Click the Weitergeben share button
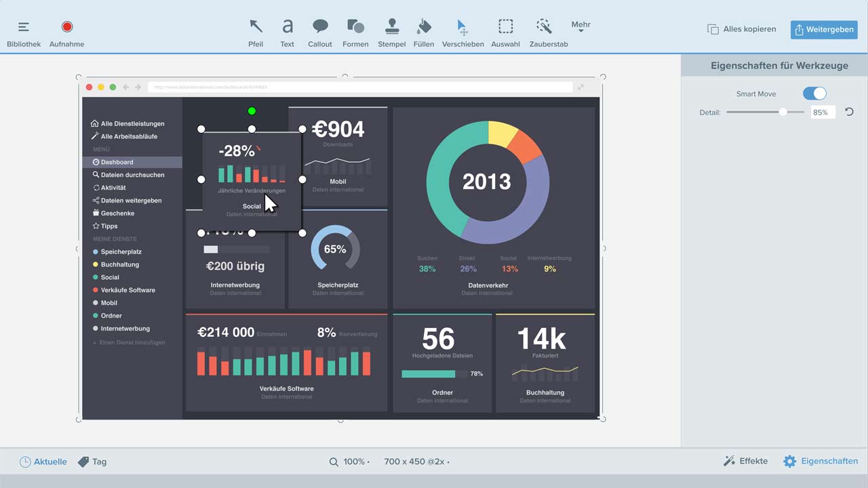868x488 pixels. click(824, 29)
